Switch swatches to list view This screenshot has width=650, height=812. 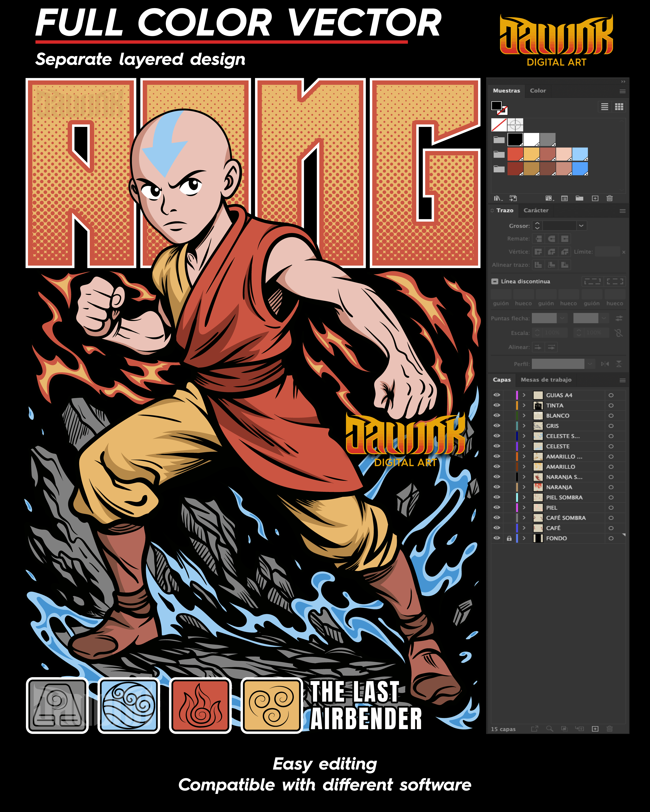click(x=604, y=107)
